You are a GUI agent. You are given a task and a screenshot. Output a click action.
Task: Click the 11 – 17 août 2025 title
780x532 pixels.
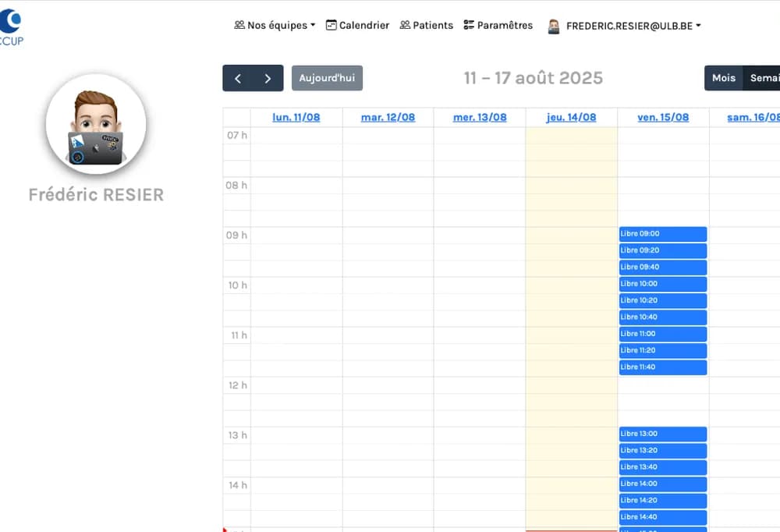click(534, 78)
